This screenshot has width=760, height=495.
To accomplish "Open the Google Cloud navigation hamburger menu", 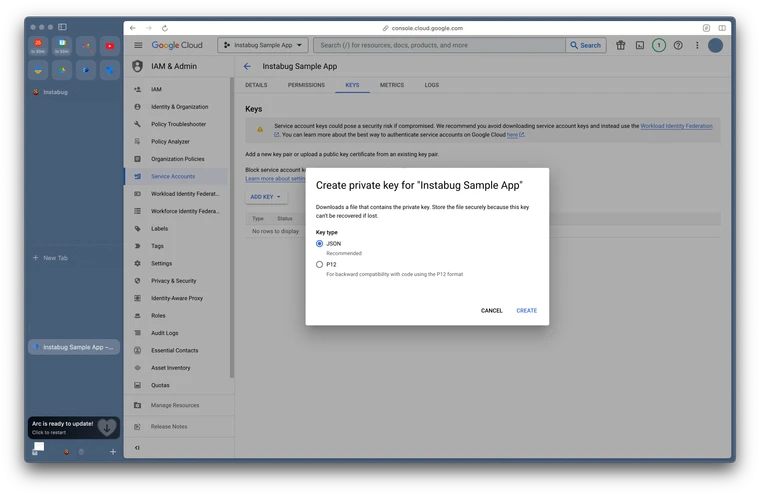I will pos(138,45).
